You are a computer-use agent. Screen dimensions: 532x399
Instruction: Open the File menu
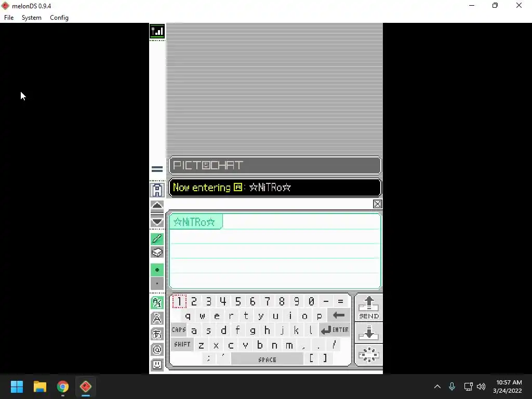(x=9, y=18)
